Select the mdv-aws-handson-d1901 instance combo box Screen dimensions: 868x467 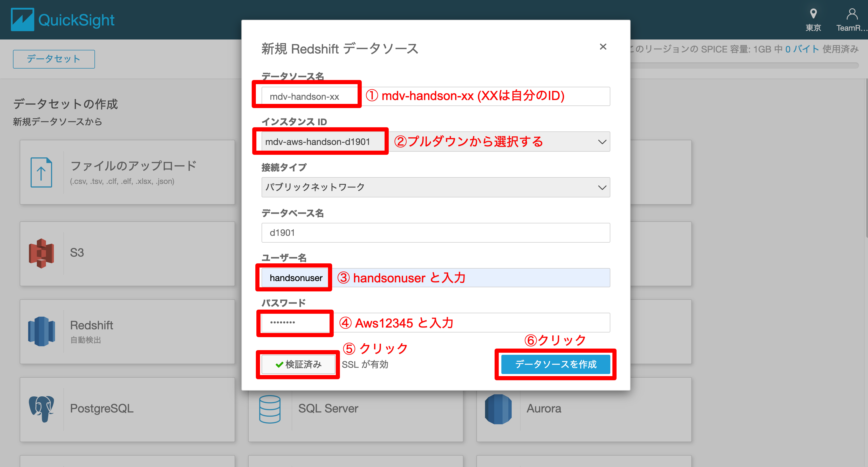(x=436, y=142)
